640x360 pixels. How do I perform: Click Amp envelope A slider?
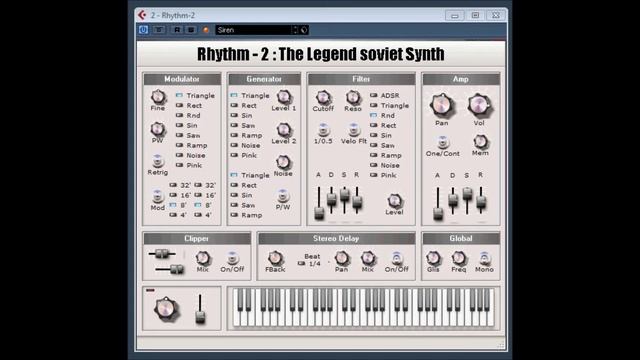[x=438, y=204]
